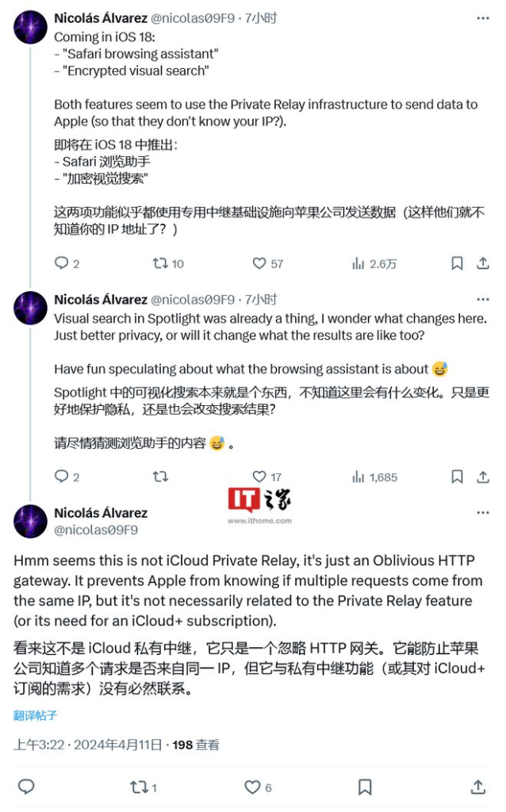
Task: Like the tweet with 57 likes
Action: [x=267, y=263]
